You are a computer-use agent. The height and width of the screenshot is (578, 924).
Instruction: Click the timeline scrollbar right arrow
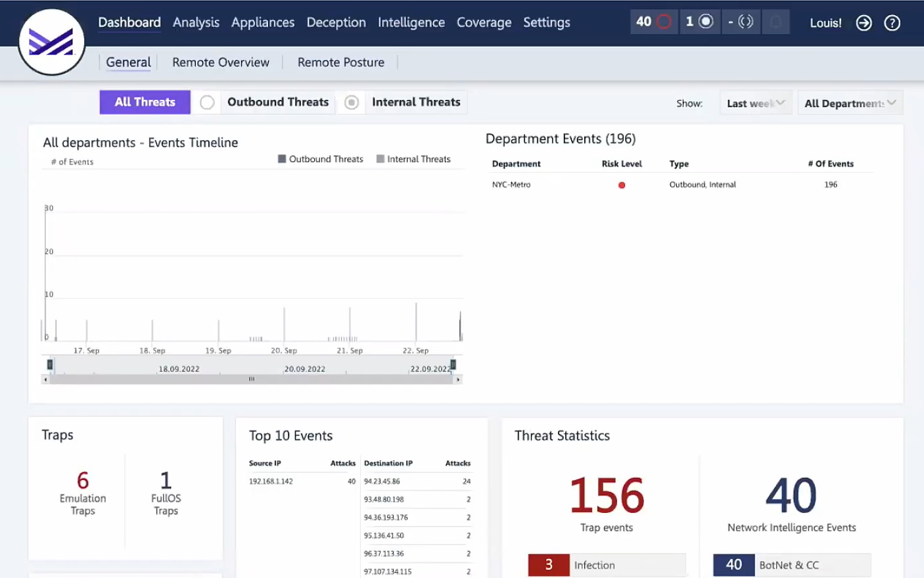click(x=458, y=379)
